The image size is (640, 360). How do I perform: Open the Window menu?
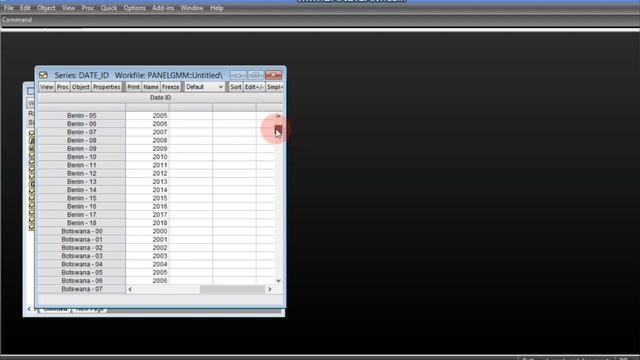[x=192, y=8]
